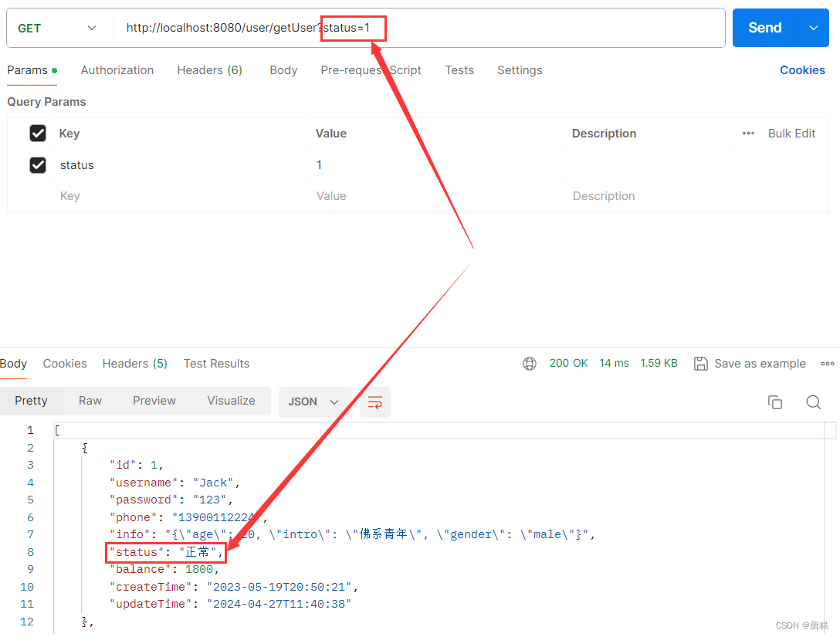Toggle line wrapping in the response viewer
This screenshot has height=637, width=840.
375,402
